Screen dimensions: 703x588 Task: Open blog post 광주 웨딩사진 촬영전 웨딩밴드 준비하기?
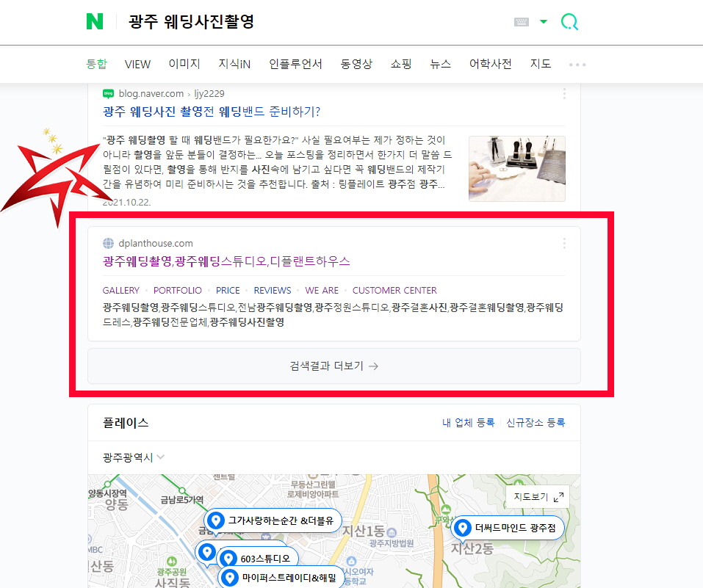pos(212,112)
